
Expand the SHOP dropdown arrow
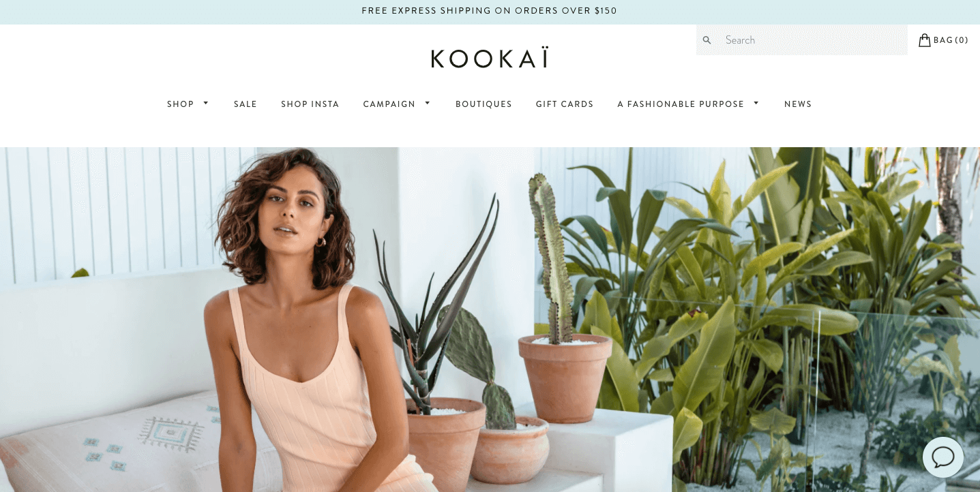click(x=206, y=104)
